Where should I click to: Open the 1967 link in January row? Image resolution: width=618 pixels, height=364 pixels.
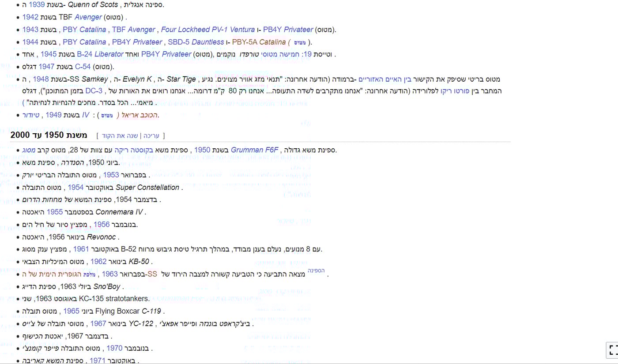pyautogui.click(x=98, y=323)
